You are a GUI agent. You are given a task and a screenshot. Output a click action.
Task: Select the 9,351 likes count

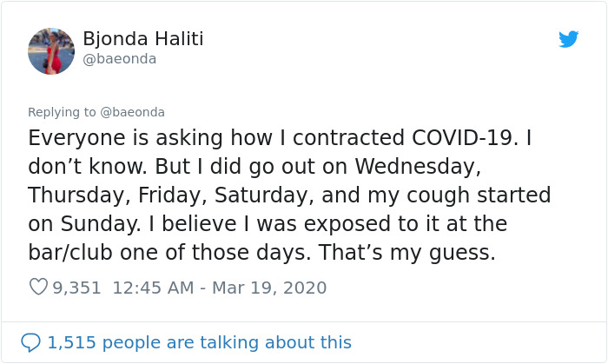pyautogui.click(x=76, y=288)
